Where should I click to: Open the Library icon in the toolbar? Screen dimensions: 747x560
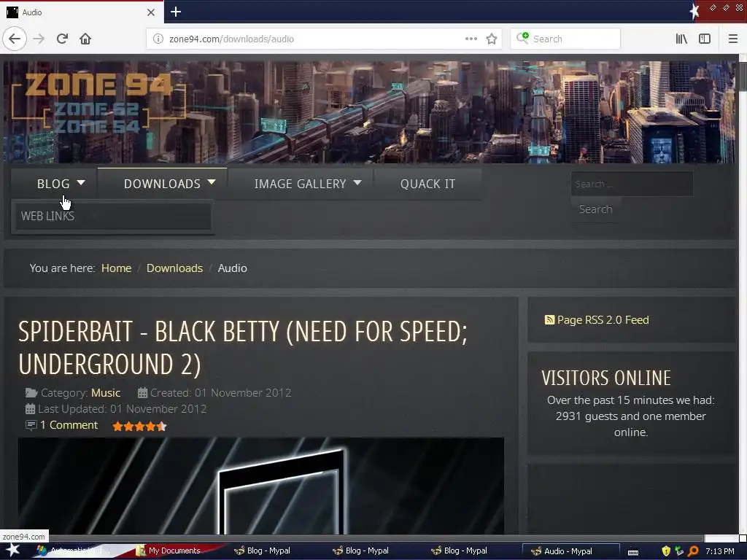click(x=681, y=39)
